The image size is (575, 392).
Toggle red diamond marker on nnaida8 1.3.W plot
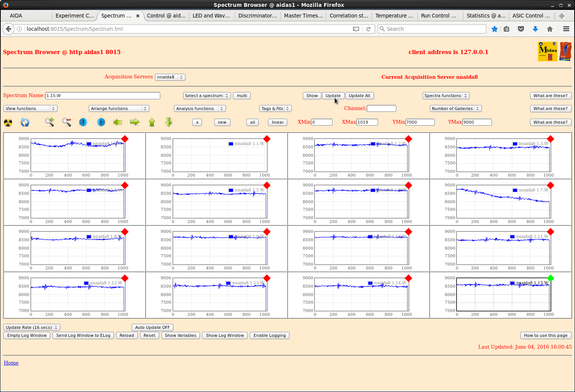click(551, 139)
